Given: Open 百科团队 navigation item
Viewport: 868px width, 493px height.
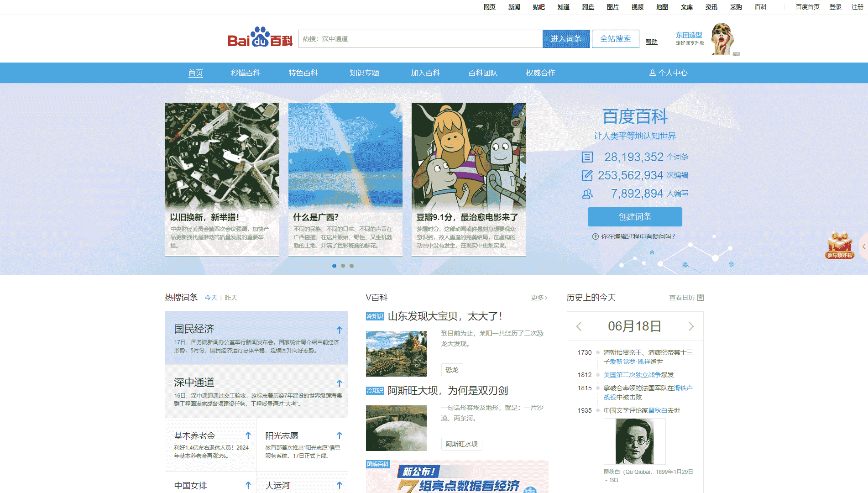Looking at the screenshot, I should pyautogui.click(x=483, y=73).
